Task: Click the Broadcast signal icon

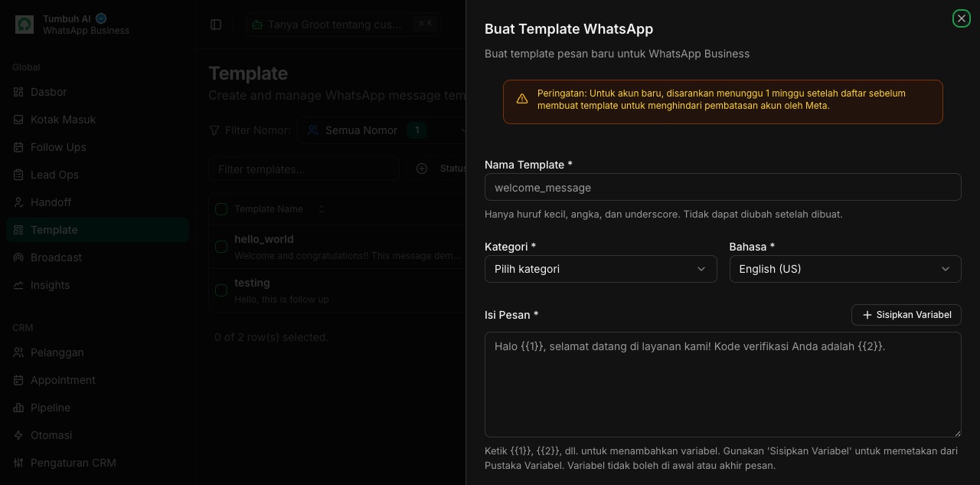Action: tap(18, 257)
